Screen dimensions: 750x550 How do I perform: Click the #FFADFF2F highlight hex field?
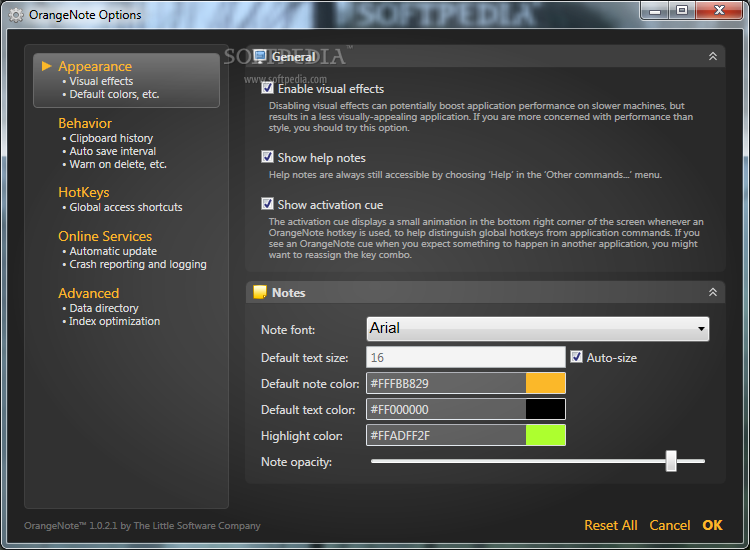point(446,435)
